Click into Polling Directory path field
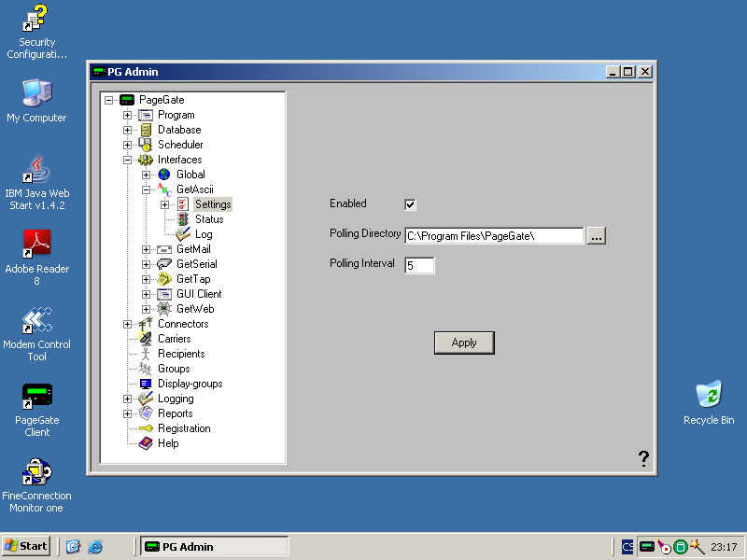This screenshot has height=560, width=747. click(494, 236)
